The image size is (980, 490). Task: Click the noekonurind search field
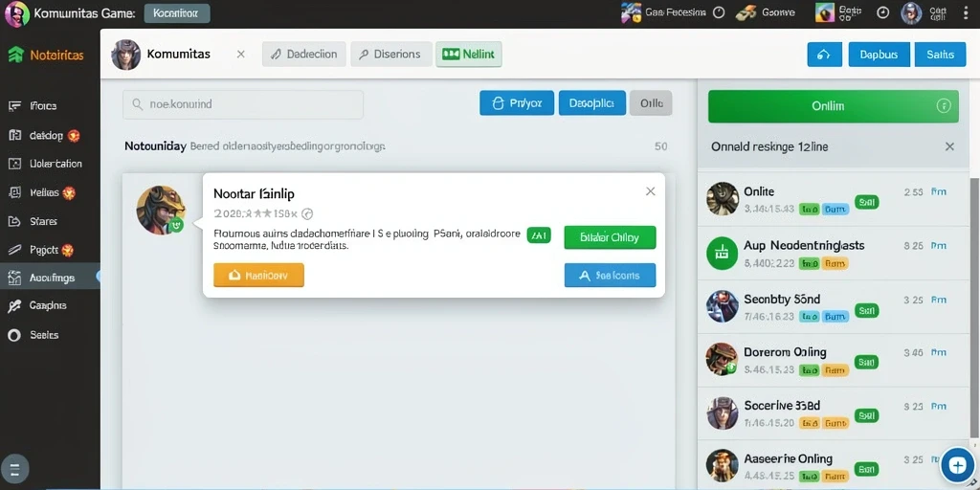[x=243, y=104]
